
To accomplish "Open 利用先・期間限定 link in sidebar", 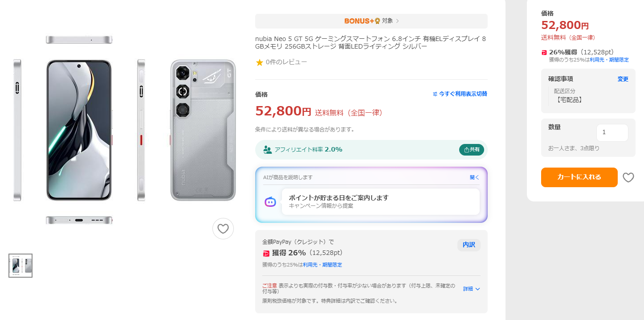I will tap(609, 60).
